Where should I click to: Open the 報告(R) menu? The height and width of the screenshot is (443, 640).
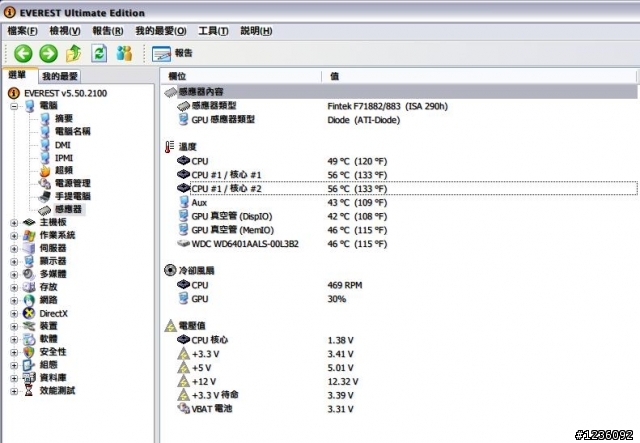pyautogui.click(x=108, y=31)
